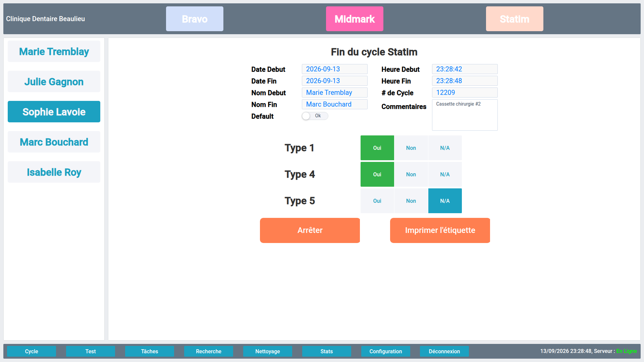
Task: Choose user Marie Tremblay
Action: point(54,51)
